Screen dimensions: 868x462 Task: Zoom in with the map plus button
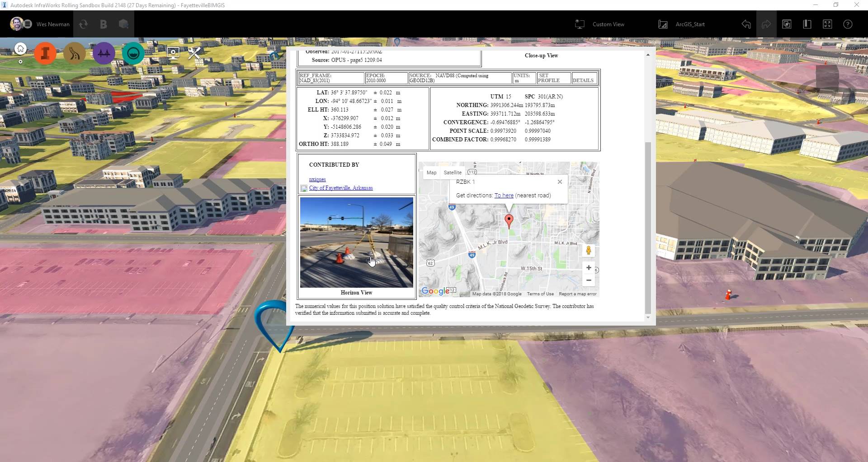[x=589, y=267]
